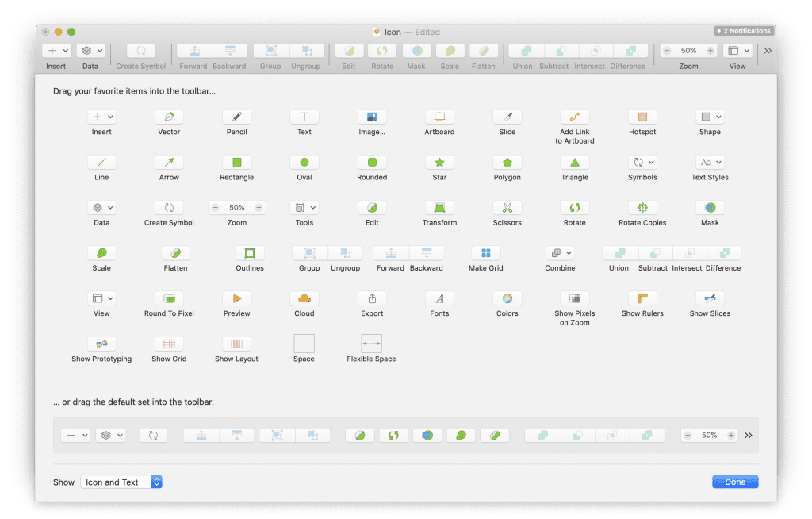Open the Icon and Text dropdown
This screenshot has height=519, width=812.
click(121, 482)
